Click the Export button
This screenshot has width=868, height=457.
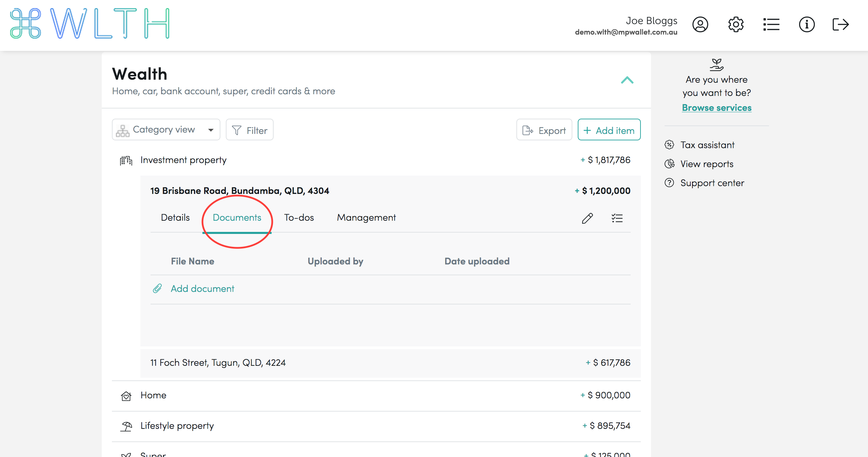coord(544,130)
